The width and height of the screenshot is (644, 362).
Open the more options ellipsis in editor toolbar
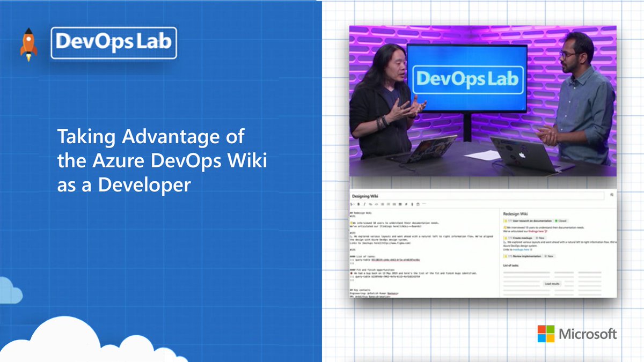pyautogui.click(x=424, y=204)
